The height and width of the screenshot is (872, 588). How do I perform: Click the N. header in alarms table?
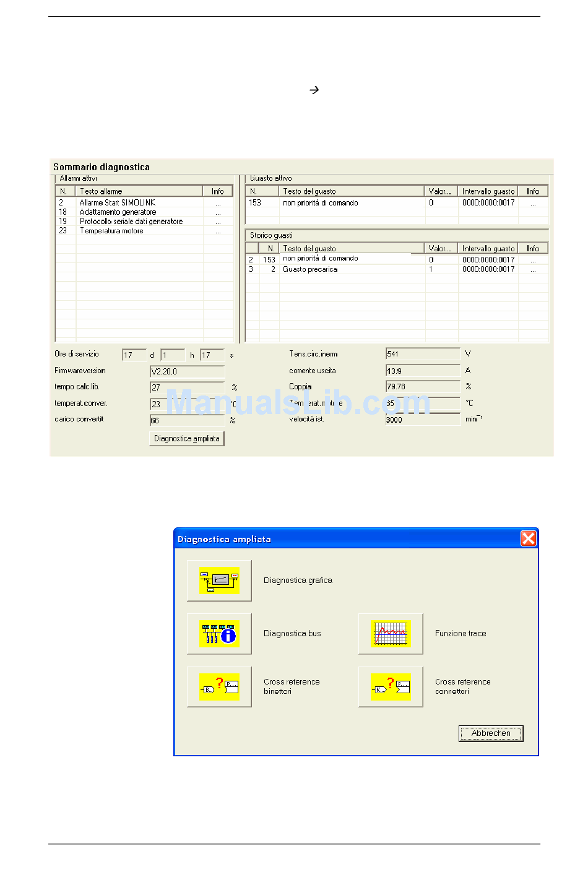click(x=66, y=191)
